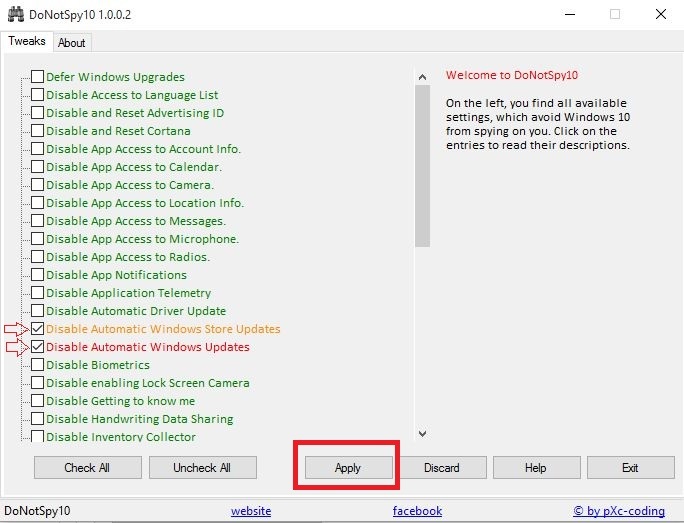Enable Disable Application Telemetry checkbox

38,293
